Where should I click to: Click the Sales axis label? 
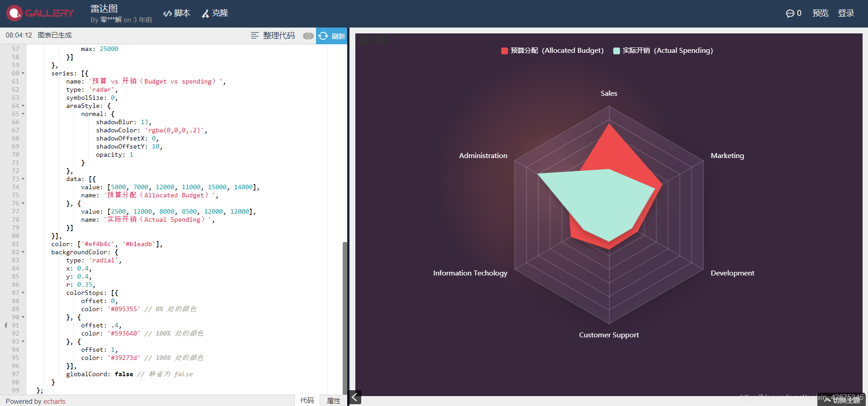tap(609, 93)
